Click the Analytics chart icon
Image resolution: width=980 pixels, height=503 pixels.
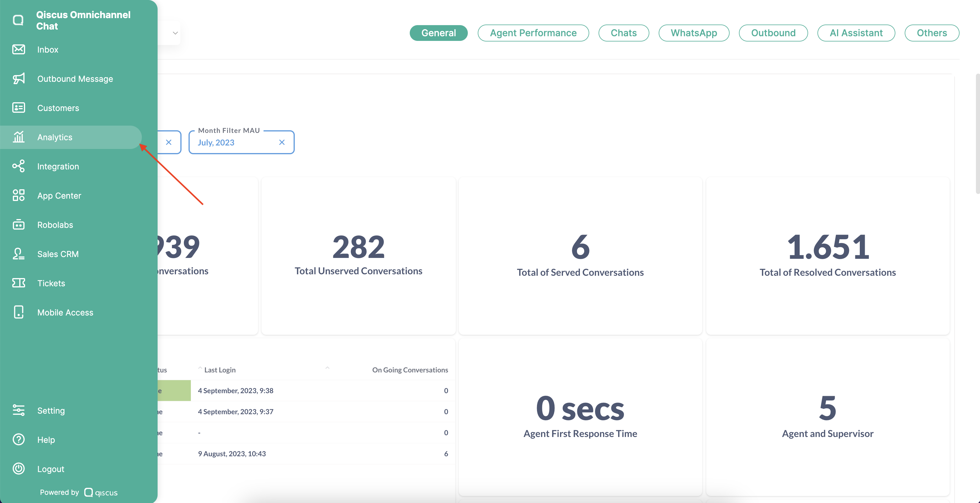click(x=19, y=137)
